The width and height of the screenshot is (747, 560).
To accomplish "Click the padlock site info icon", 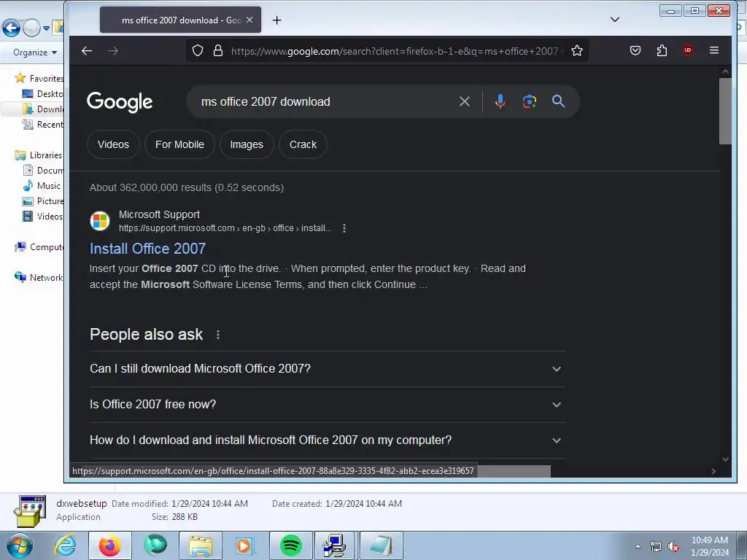I will tap(218, 50).
